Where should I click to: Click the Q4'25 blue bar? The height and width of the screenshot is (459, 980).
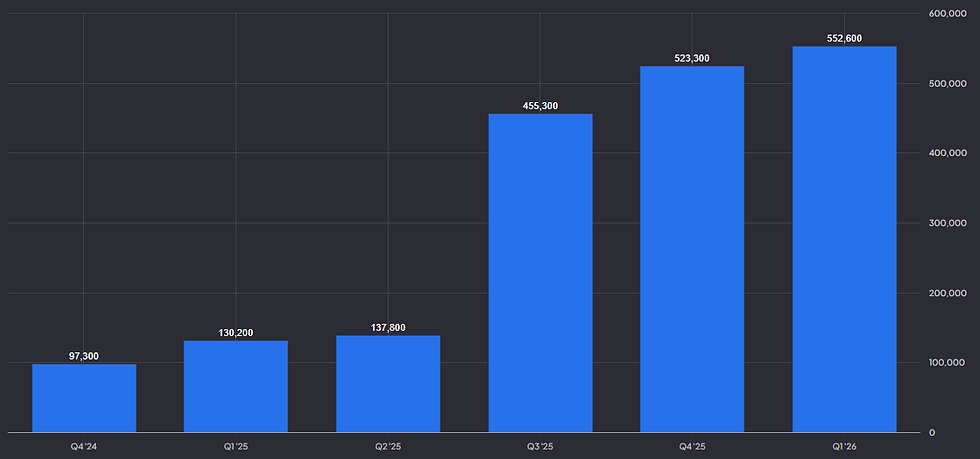[x=692, y=249]
